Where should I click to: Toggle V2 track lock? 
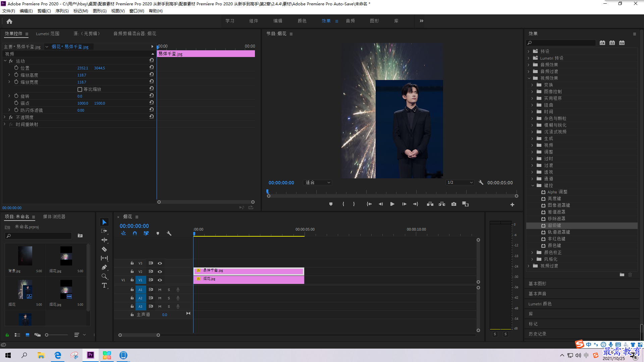[x=132, y=271]
